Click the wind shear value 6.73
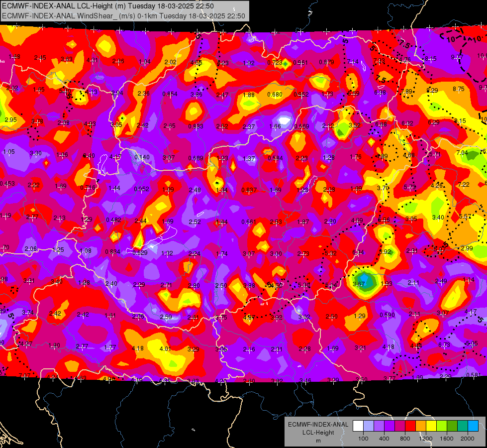Screen dimensions: 487x448 444,344
